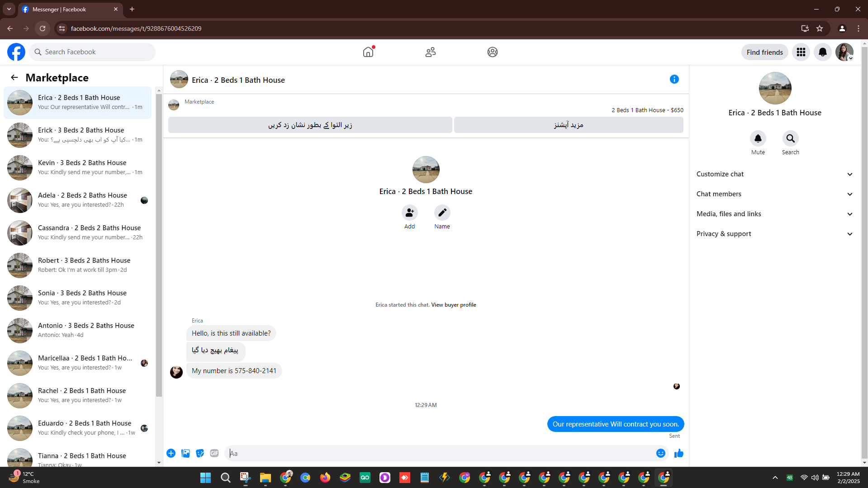This screenshot has width=868, height=488.
Task: Open the weather widget showing 12°C Smoke
Action: pyautogui.click(x=24, y=478)
